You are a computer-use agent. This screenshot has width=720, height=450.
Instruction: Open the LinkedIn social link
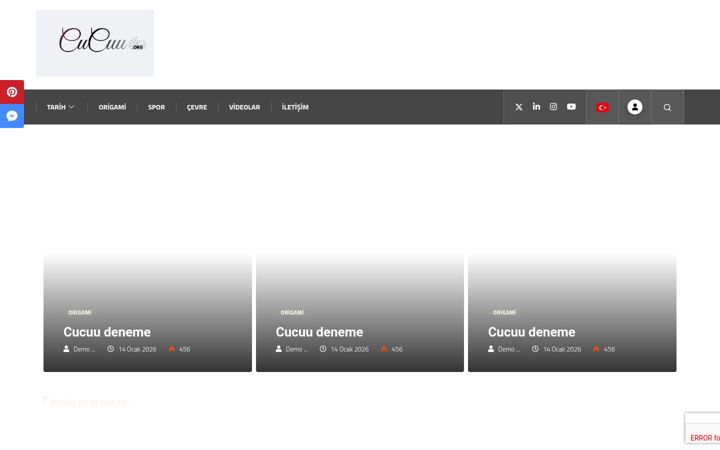pyautogui.click(x=536, y=107)
